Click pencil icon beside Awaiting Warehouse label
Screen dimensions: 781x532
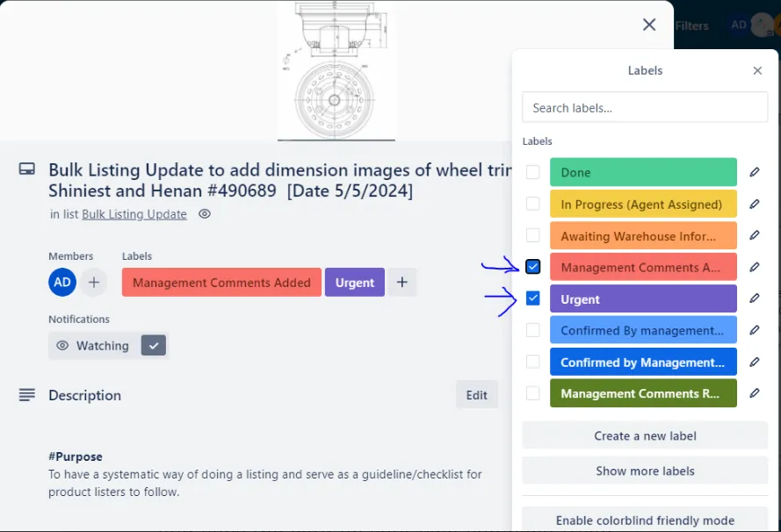tap(754, 235)
